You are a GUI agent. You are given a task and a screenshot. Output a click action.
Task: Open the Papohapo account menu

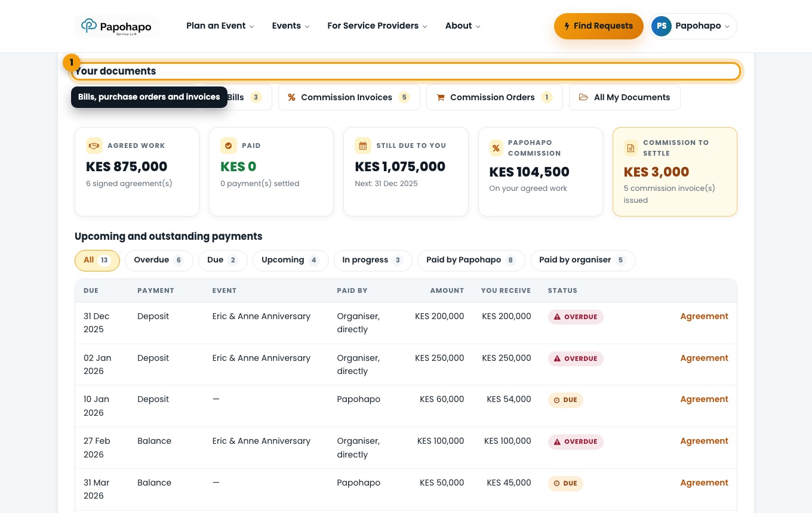click(693, 26)
